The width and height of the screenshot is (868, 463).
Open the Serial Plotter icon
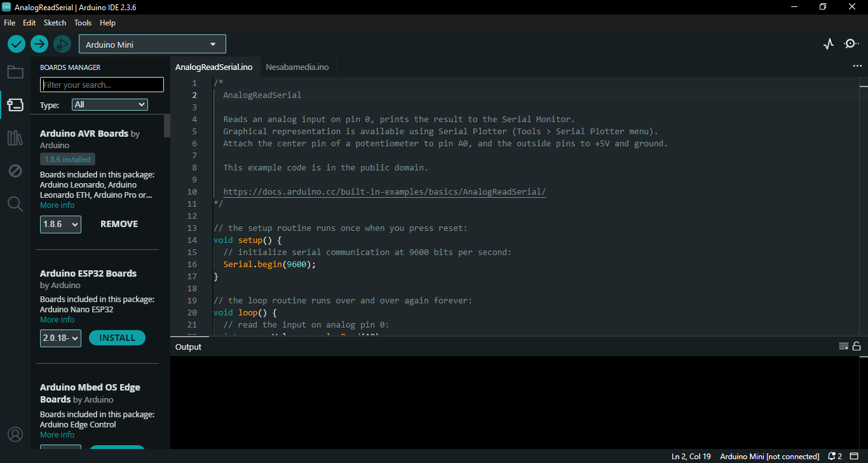(829, 44)
